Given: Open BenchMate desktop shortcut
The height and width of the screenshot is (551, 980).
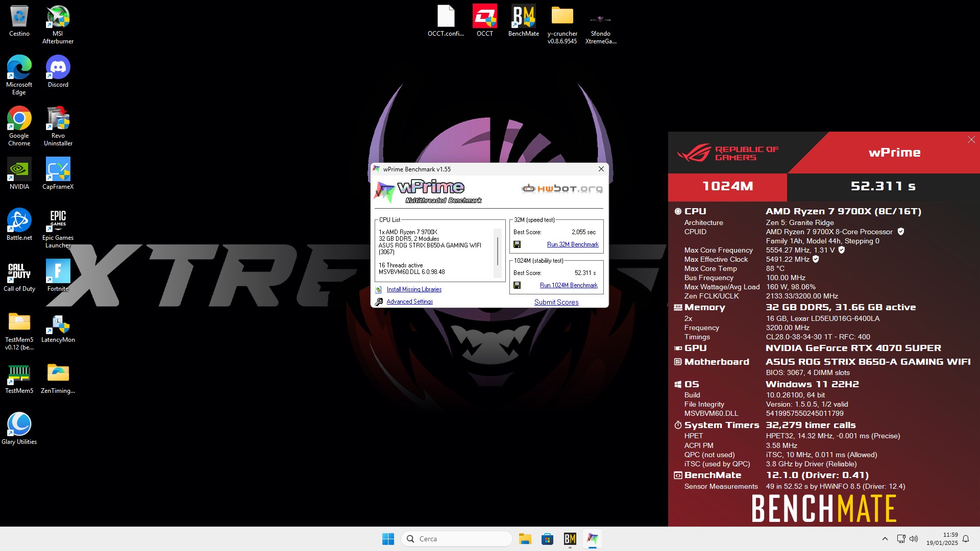Looking at the screenshot, I should point(523,21).
